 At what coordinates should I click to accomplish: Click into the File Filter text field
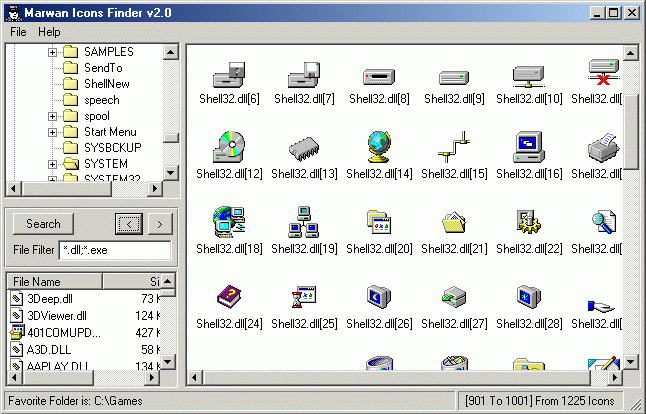[x=115, y=250]
